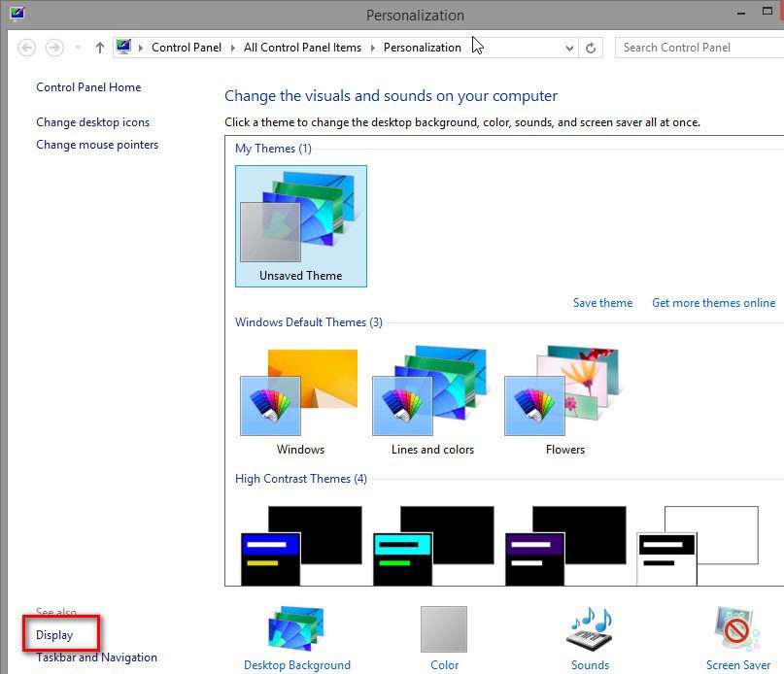Minimize the Personalization window
Viewport: 784px width, 674px height.
(x=741, y=14)
